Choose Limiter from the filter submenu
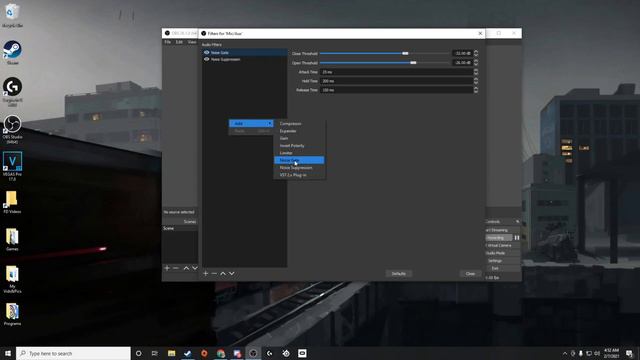The height and width of the screenshot is (360, 640). pos(299,153)
